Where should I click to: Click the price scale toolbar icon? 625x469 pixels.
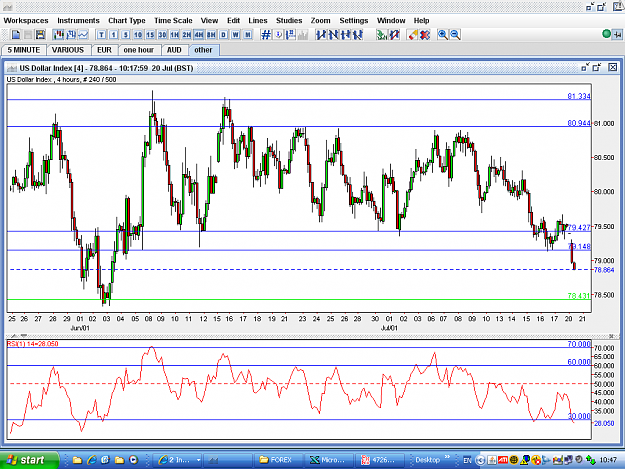pyautogui.click(x=291, y=35)
